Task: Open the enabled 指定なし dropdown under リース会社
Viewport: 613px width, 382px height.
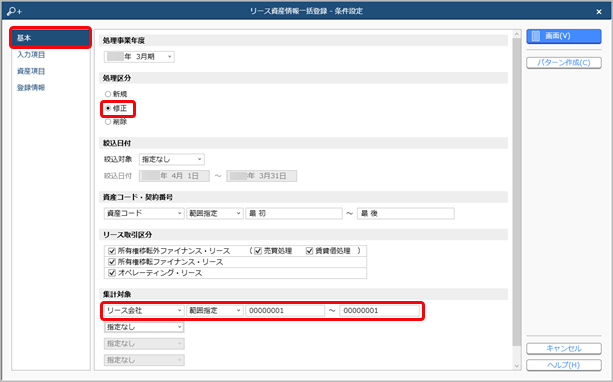Action: pos(144,327)
